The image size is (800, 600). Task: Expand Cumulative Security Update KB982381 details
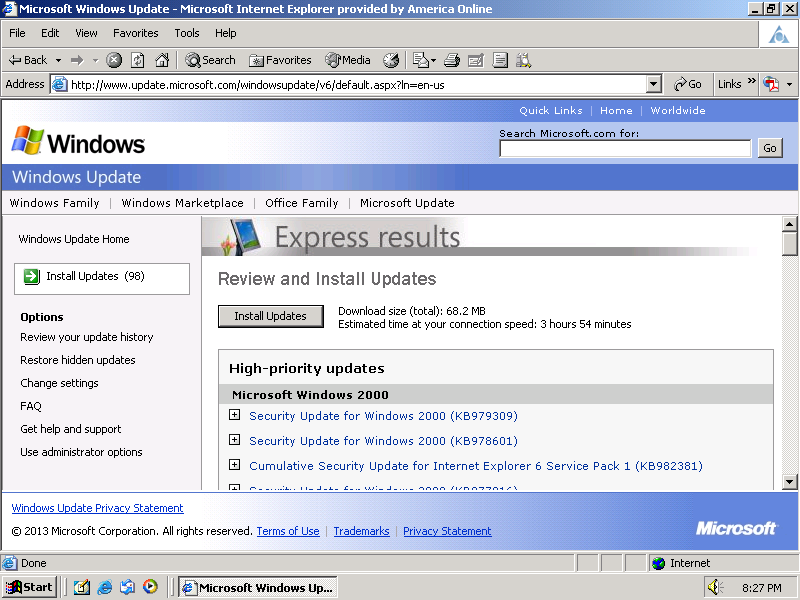point(234,465)
